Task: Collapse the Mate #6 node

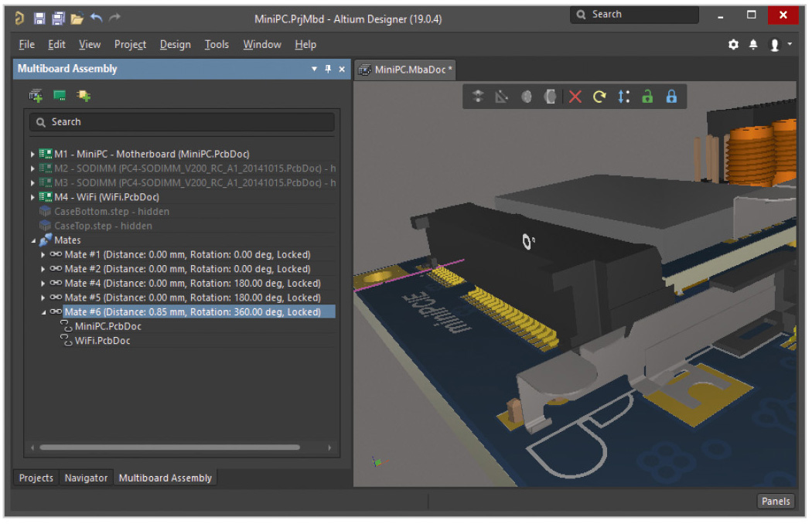Action: tap(43, 312)
